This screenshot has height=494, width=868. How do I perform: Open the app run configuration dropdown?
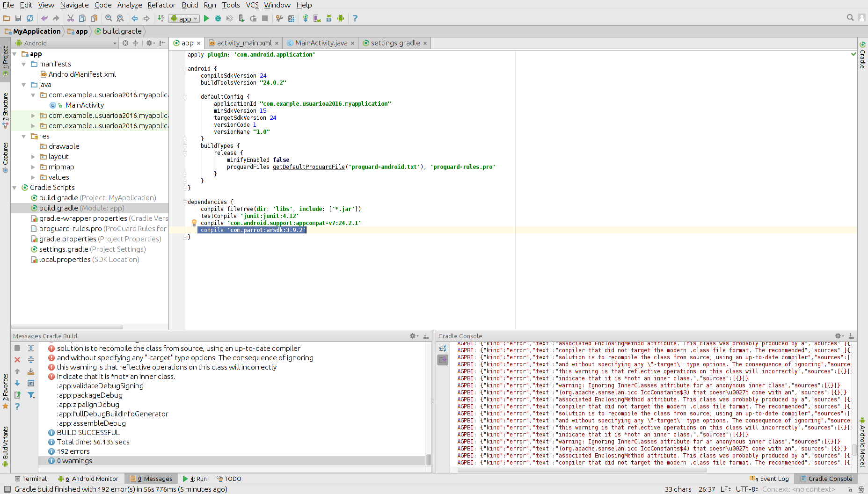point(184,19)
